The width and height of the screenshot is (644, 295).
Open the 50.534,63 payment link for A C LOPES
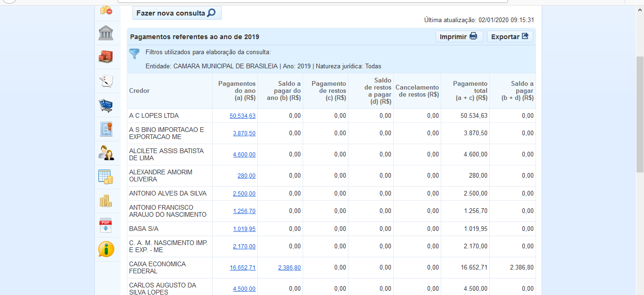click(x=242, y=116)
